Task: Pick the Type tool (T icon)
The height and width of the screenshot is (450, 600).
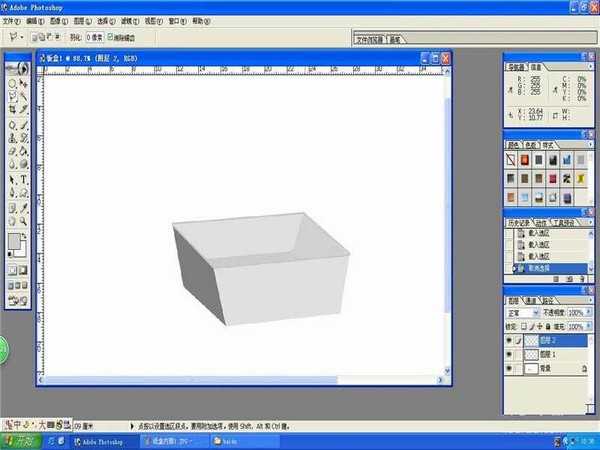Action: 24,180
